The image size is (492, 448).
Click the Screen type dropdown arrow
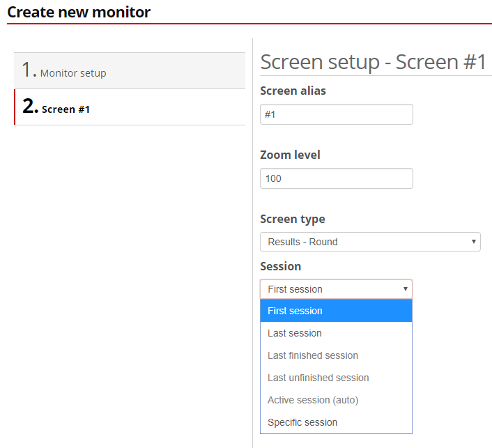pos(474,242)
